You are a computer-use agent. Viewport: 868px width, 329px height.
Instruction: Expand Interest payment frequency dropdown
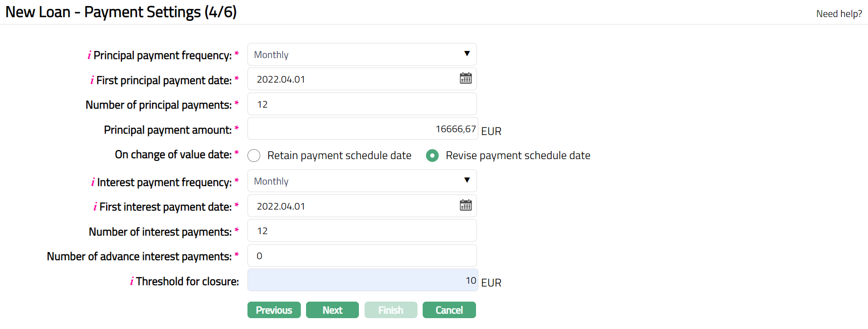(362, 181)
